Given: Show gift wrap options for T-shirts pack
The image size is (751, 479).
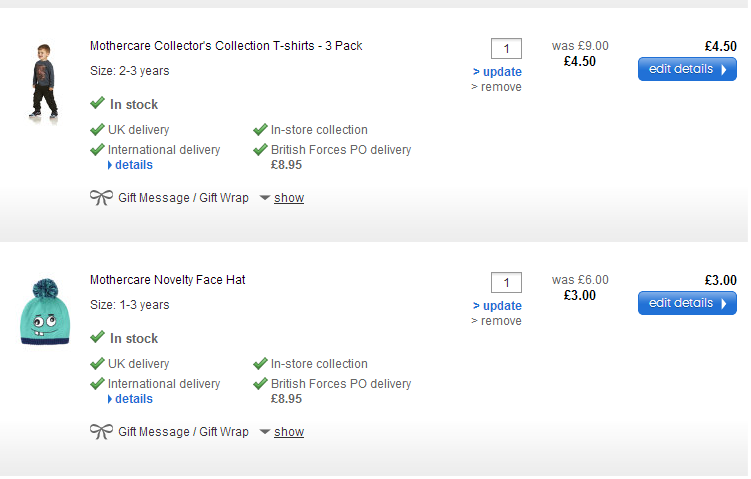Looking at the screenshot, I should point(288,198).
